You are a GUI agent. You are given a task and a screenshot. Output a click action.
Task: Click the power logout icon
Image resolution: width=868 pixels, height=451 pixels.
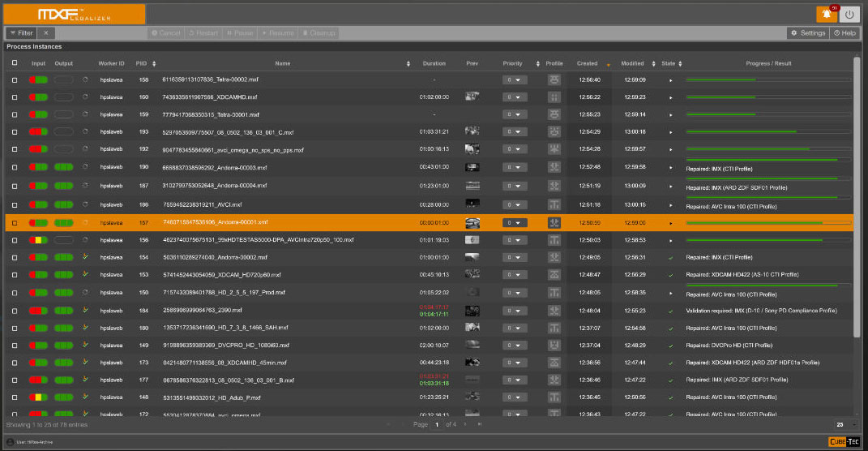click(849, 14)
